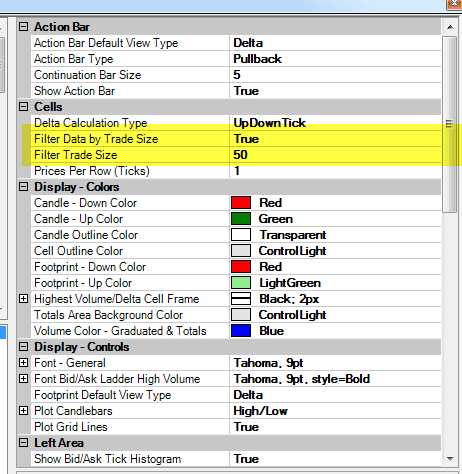Collapse the Display - Colors category

pyautogui.click(x=23, y=187)
